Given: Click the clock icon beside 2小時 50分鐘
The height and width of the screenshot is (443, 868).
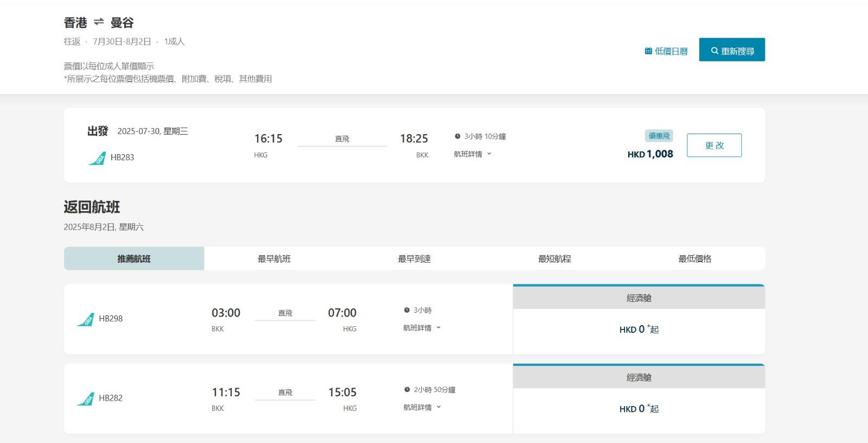Looking at the screenshot, I should [x=407, y=389].
